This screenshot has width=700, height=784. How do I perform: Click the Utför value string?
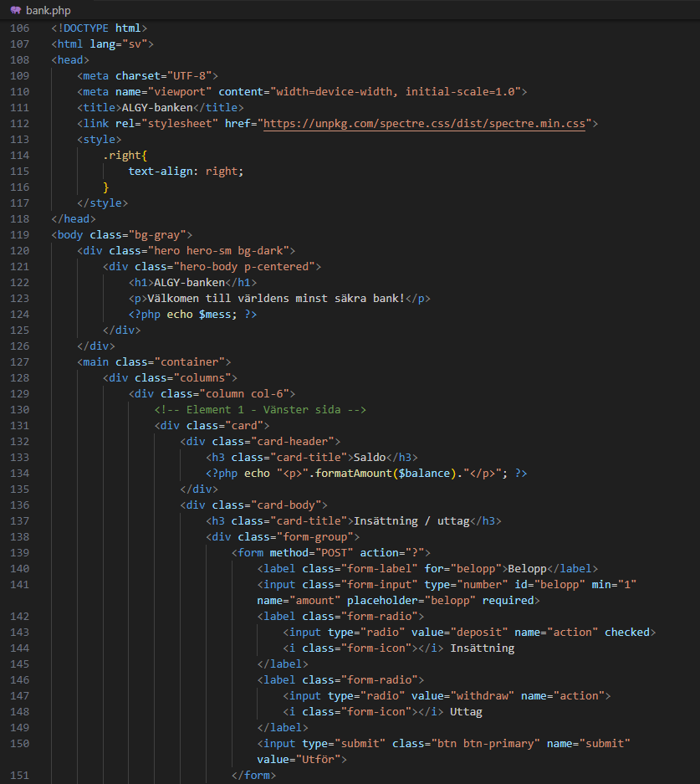(318, 760)
